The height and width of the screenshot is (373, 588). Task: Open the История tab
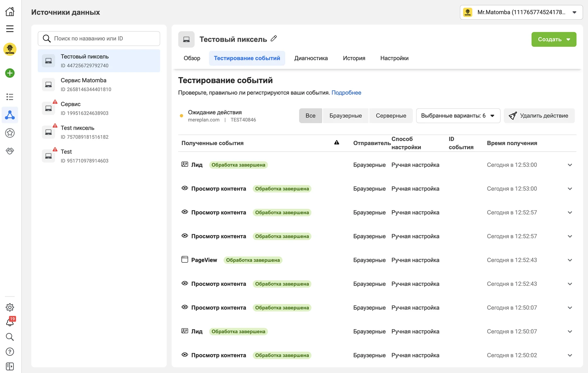pos(354,58)
